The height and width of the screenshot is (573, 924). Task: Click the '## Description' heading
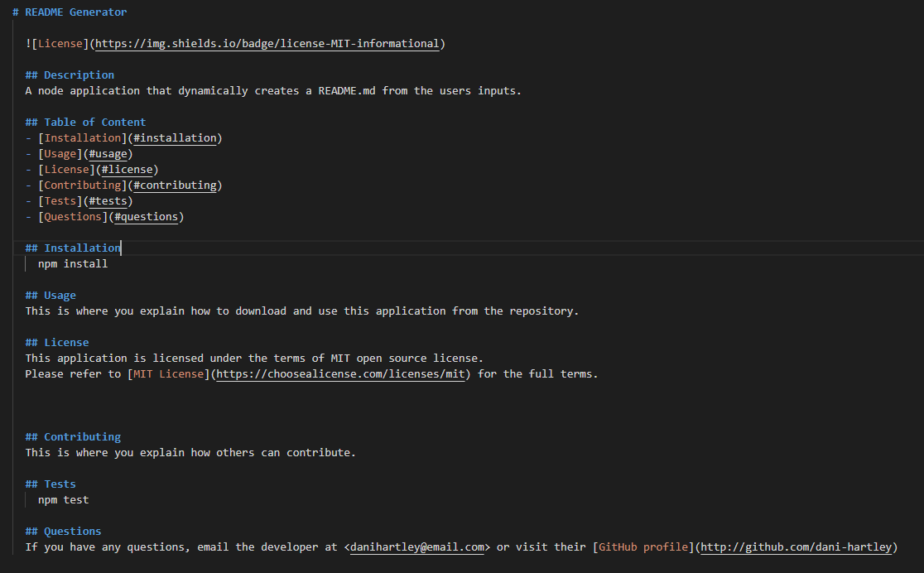point(70,75)
